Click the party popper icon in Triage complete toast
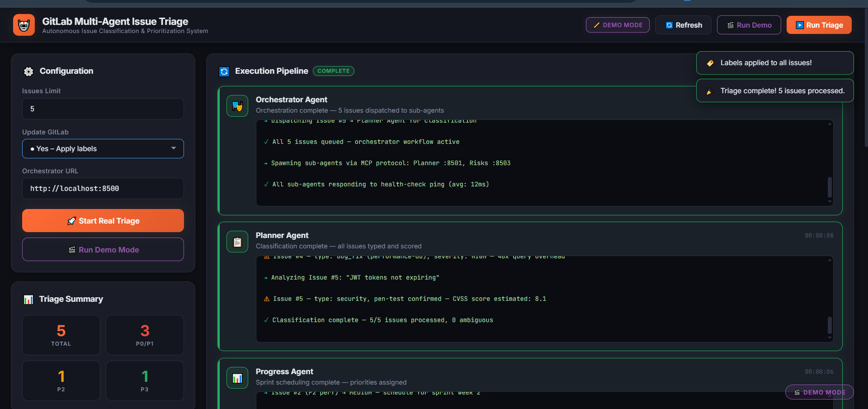 point(710,91)
